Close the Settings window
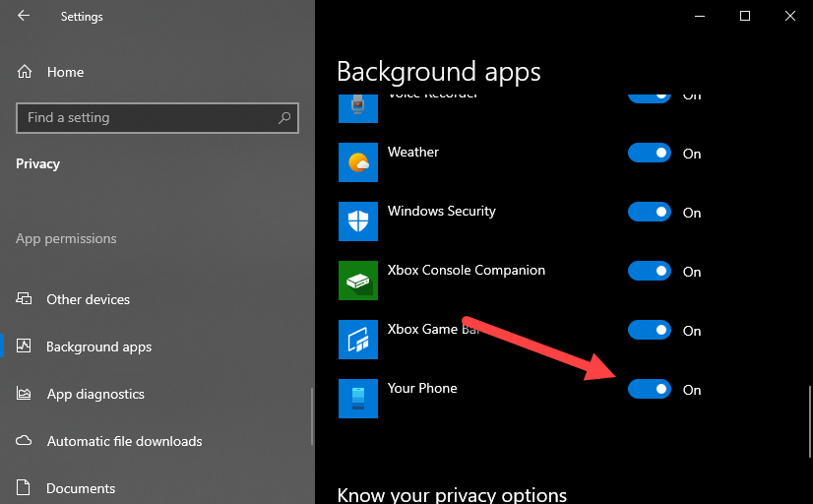 (x=790, y=16)
